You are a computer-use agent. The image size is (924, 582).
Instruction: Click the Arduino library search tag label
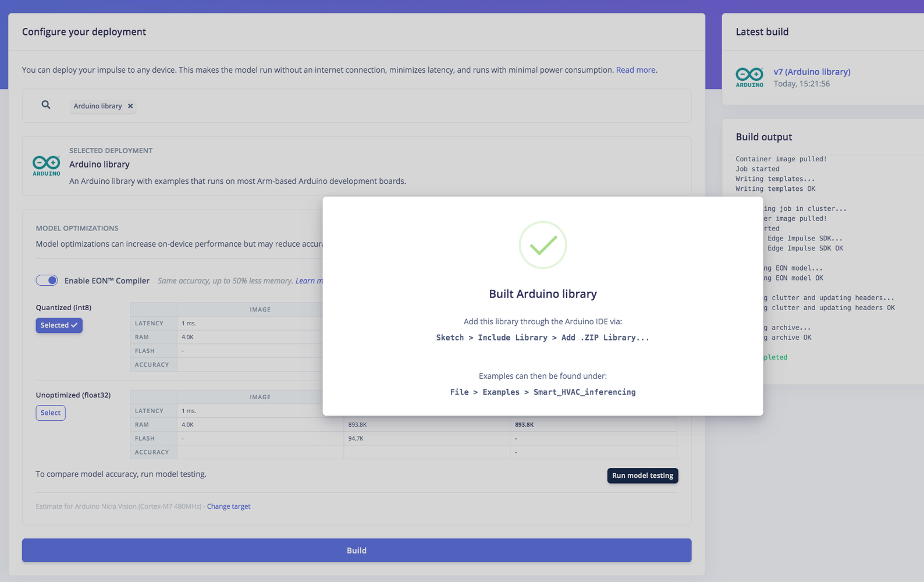(98, 106)
